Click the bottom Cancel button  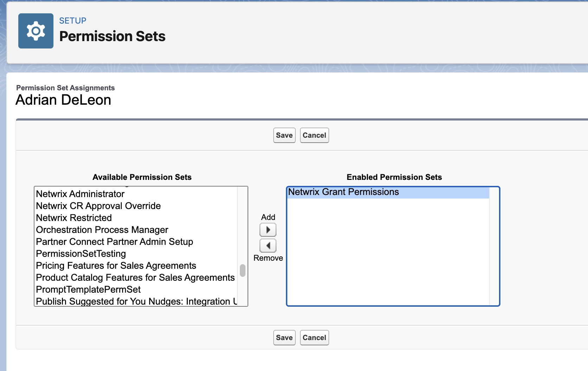pyautogui.click(x=314, y=338)
